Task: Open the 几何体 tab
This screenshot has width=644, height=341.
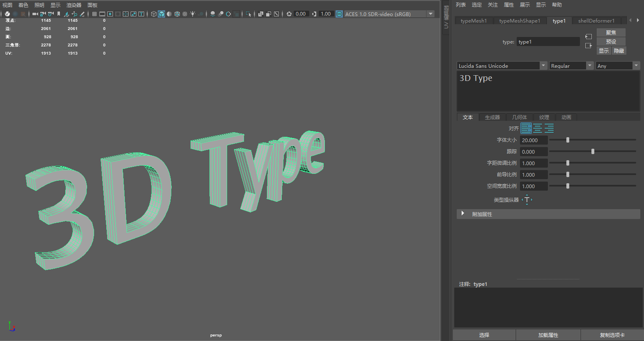Action: [519, 118]
